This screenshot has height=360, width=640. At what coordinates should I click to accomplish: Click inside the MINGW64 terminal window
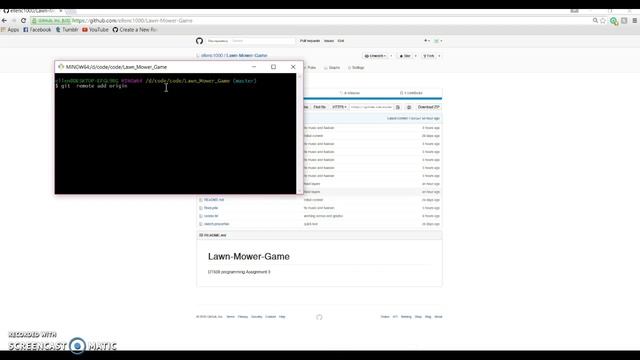click(x=176, y=134)
